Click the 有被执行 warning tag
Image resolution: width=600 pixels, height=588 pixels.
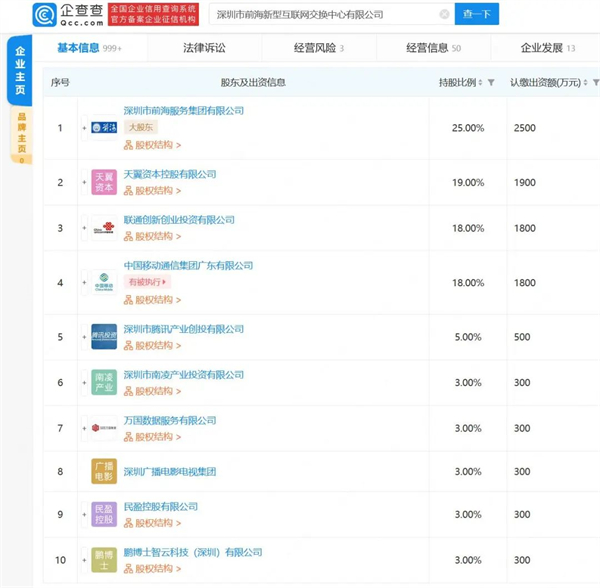click(x=147, y=282)
